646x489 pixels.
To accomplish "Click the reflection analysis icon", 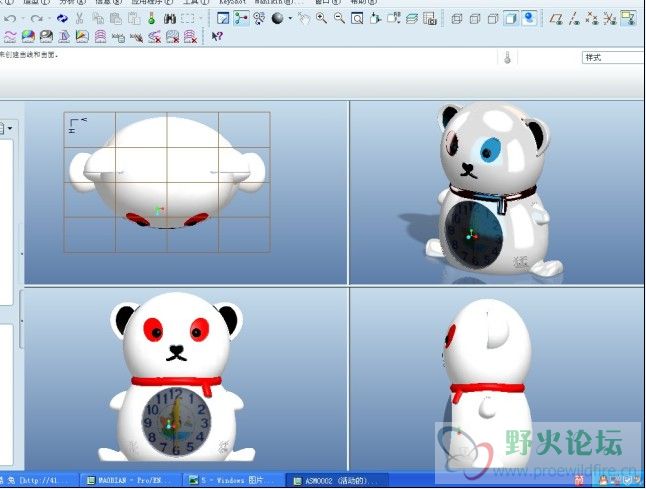I will [46, 37].
